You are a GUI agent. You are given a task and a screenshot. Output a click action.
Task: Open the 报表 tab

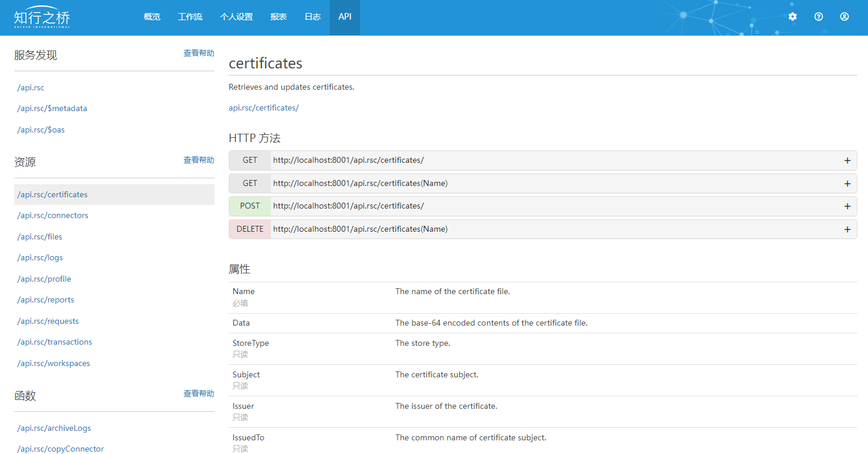coord(279,17)
